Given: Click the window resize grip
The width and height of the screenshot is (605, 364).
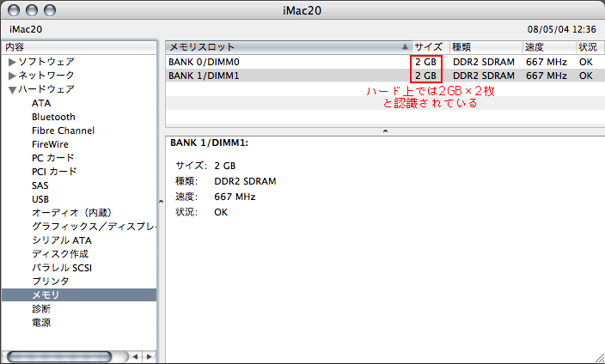Looking at the screenshot, I should (x=599, y=358).
